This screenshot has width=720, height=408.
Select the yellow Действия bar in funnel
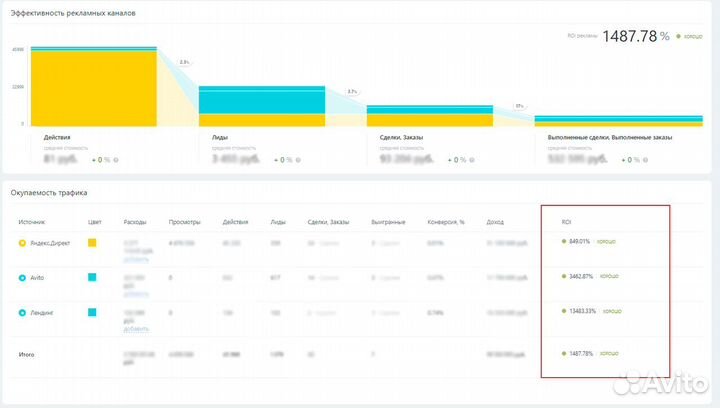tap(93, 88)
